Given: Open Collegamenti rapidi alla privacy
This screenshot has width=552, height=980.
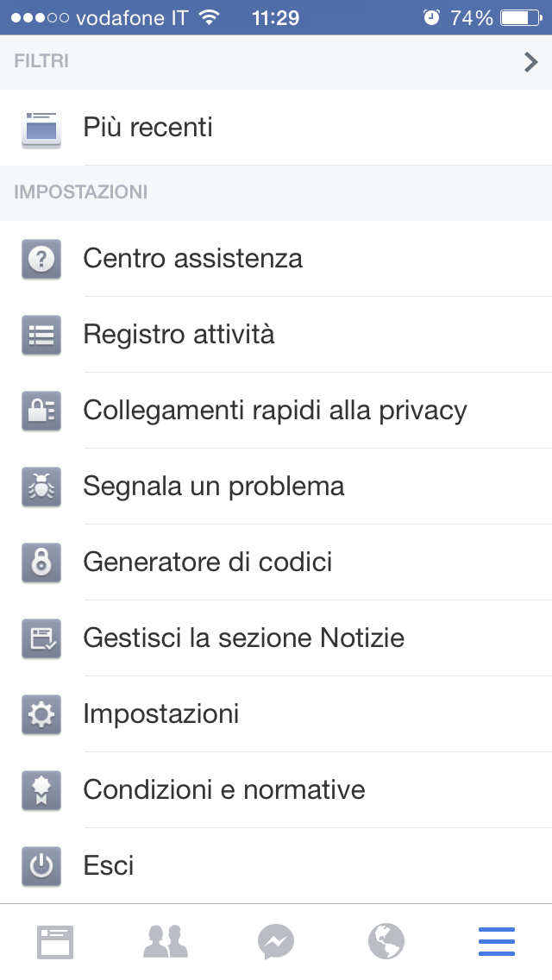Looking at the screenshot, I should (x=274, y=411).
